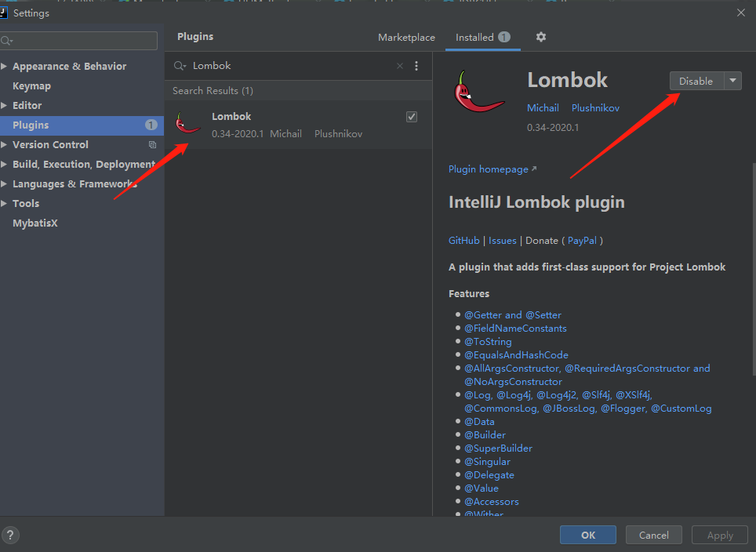Screen dimensions: 756x552
Task: Open the GitHub link
Action: click(463, 241)
